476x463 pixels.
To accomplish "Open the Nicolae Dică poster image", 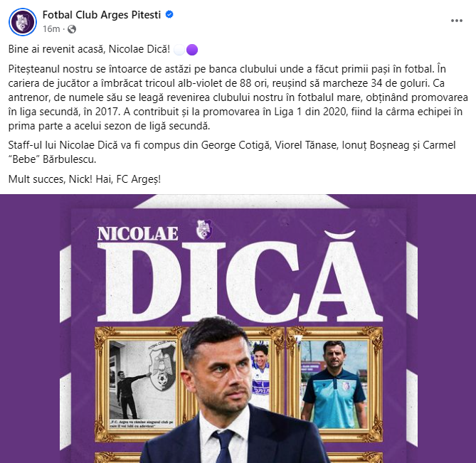I will click(x=238, y=329).
